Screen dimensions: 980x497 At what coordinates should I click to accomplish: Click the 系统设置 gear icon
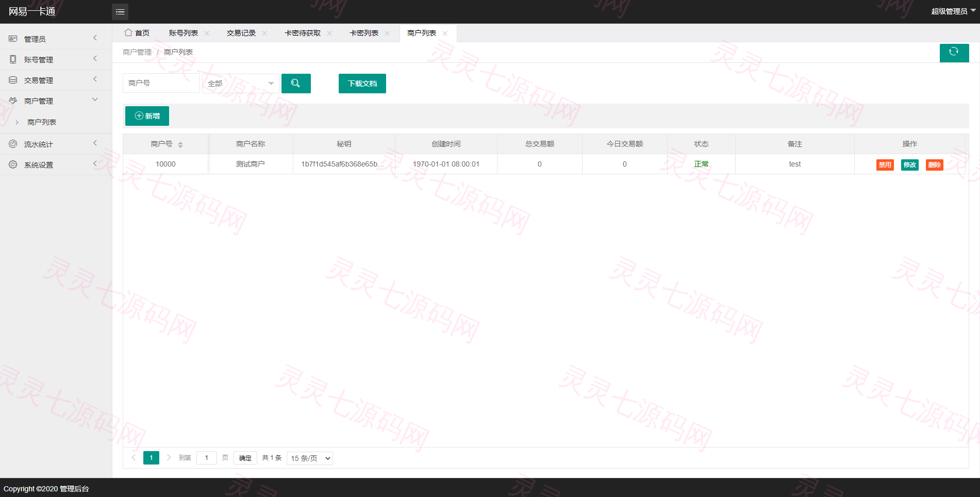pos(13,164)
